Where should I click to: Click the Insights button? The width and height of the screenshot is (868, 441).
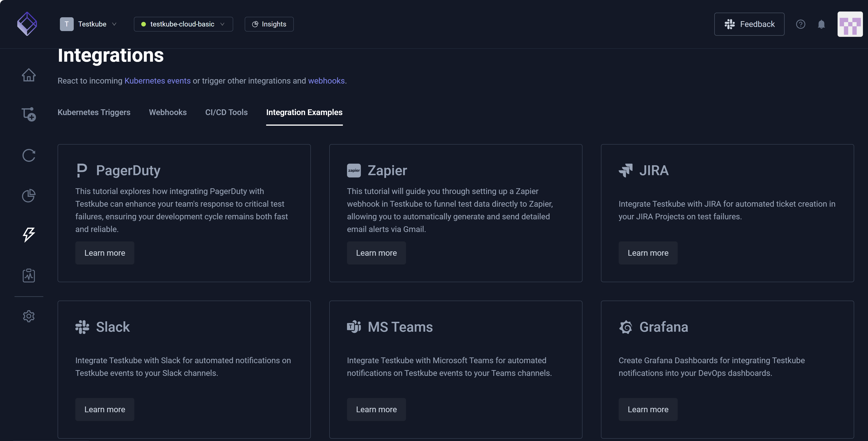click(269, 24)
